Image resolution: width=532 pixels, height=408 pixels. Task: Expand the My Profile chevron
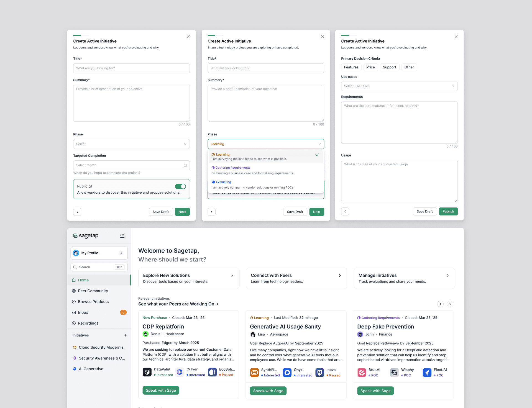121,253
